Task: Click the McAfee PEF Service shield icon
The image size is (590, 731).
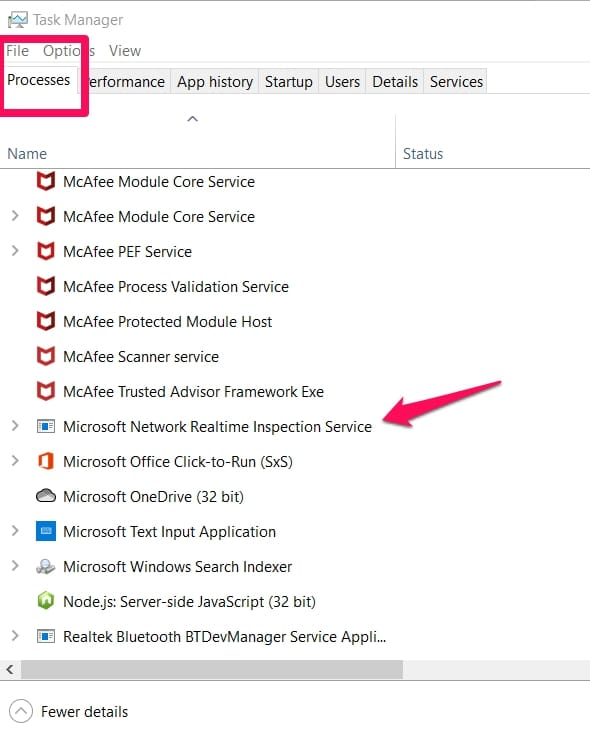Action: [x=46, y=251]
